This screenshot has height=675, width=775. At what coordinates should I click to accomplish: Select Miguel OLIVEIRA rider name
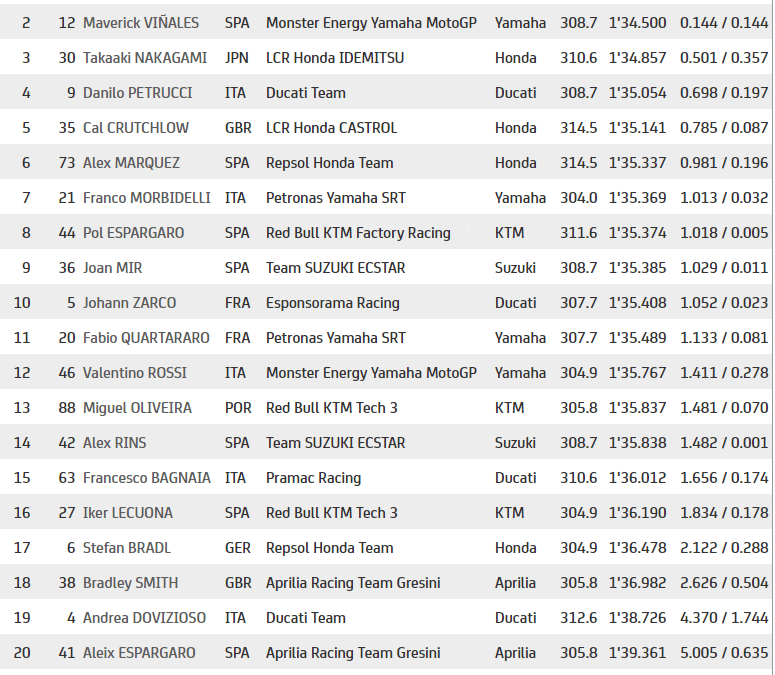(x=137, y=408)
